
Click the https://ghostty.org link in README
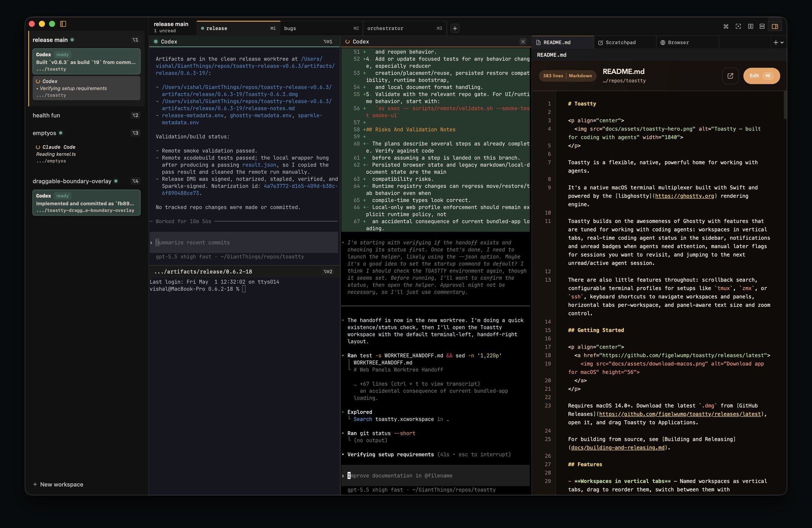pyautogui.click(x=685, y=196)
